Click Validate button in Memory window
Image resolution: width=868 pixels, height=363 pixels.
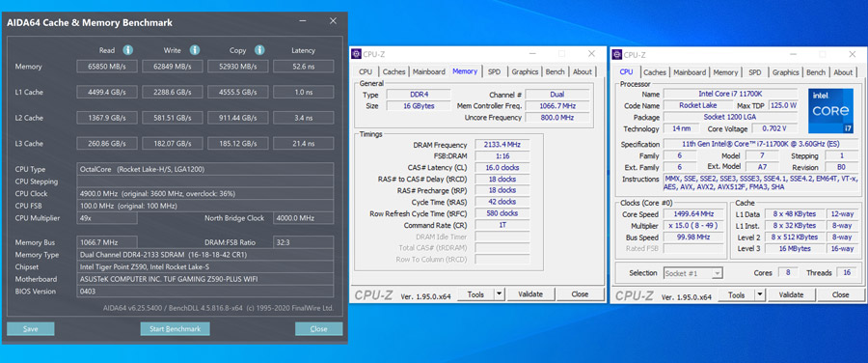[530, 294]
